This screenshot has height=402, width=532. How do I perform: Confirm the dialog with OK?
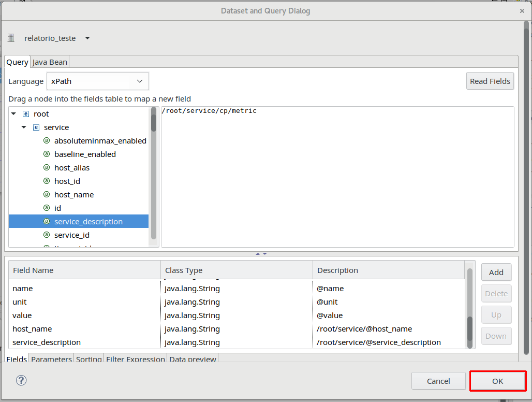[x=497, y=381]
